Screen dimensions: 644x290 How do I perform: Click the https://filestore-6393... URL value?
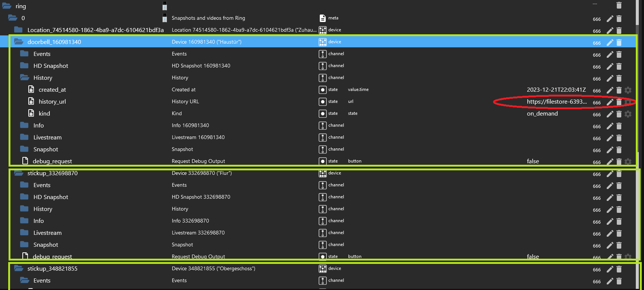[x=557, y=101]
